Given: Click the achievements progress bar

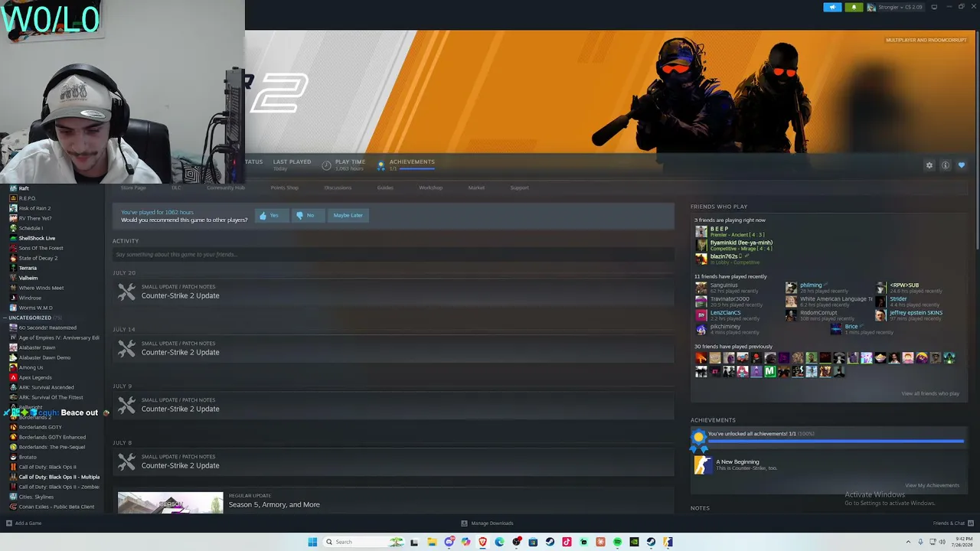Looking at the screenshot, I should [x=835, y=441].
